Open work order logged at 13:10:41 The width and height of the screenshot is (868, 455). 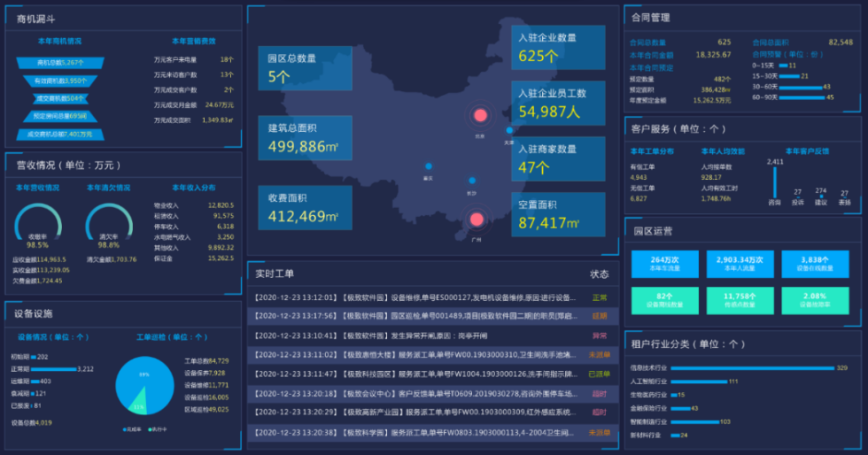(x=433, y=335)
